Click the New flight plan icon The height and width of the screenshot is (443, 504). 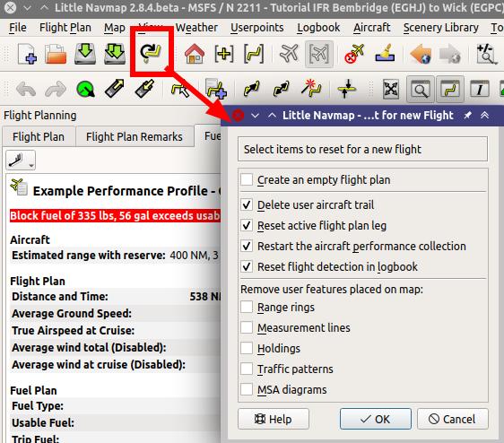click(x=27, y=54)
